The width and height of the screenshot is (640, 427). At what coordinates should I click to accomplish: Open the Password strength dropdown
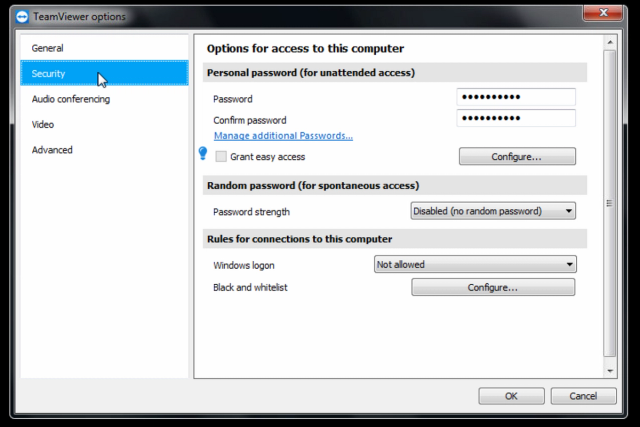coord(493,211)
